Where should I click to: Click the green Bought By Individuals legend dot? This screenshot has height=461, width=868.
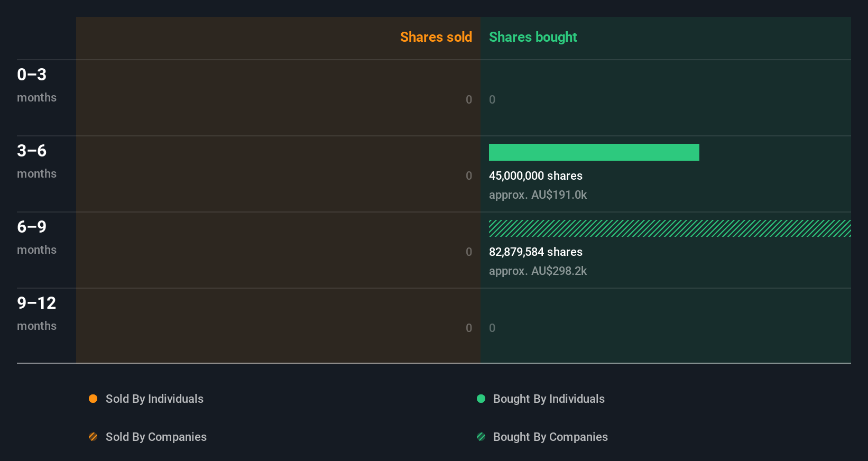pos(481,399)
